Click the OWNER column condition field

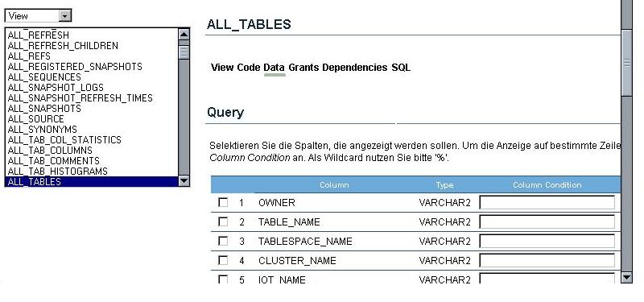(x=547, y=203)
